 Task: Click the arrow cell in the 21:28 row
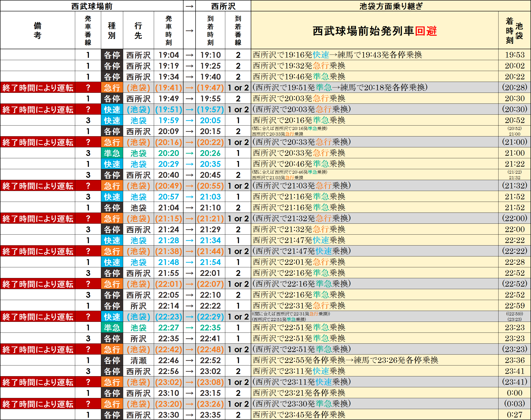(x=189, y=240)
